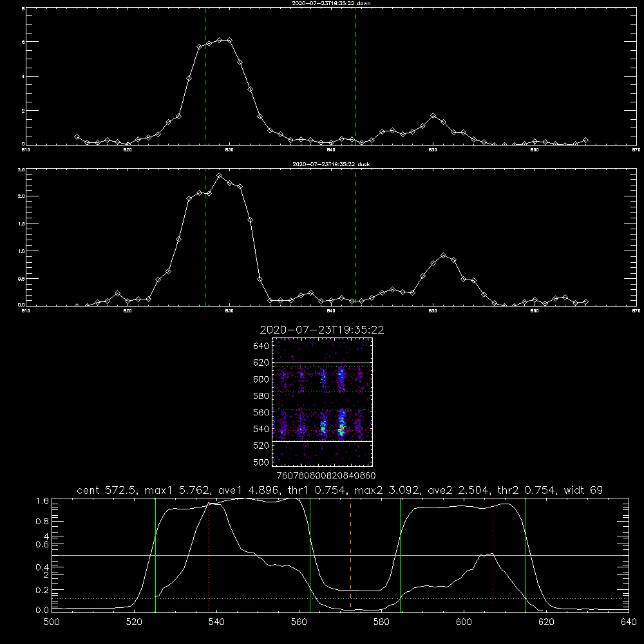Click the solid white horizontal line across the bottom plot
Image resolution: width=644 pixels, height=644 pixels.
(340, 555)
